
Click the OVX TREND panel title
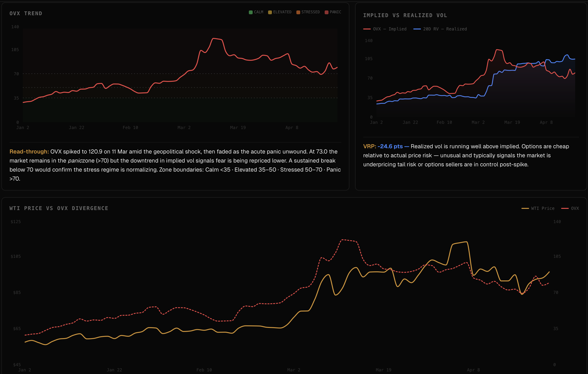(x=26, y=14)
